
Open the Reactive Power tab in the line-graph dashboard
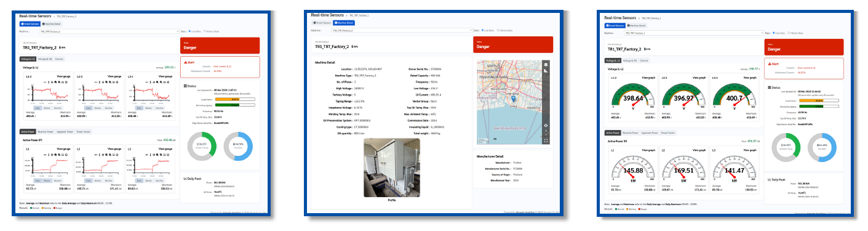pos(45,131)
